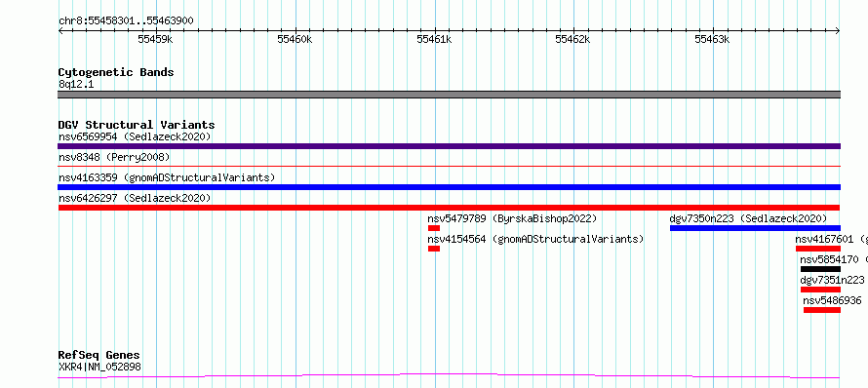
Task: Open the XKR4|NM_052898 gene label
Action: click(99, 367)
